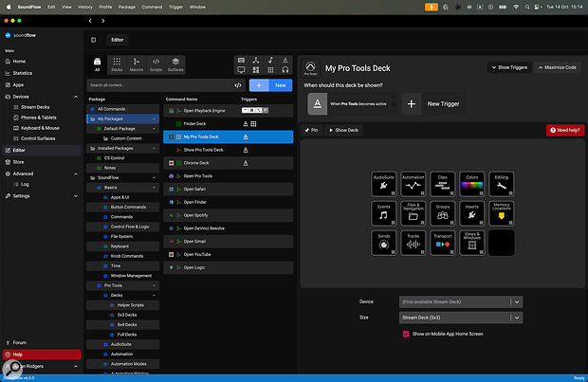Open the Tracks waveform deck button
Viewport: 588px width, 382px height.
pos(413,243)
